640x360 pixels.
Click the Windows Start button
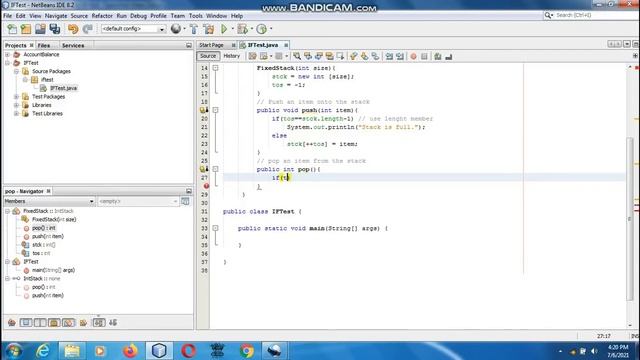[14, 351]
